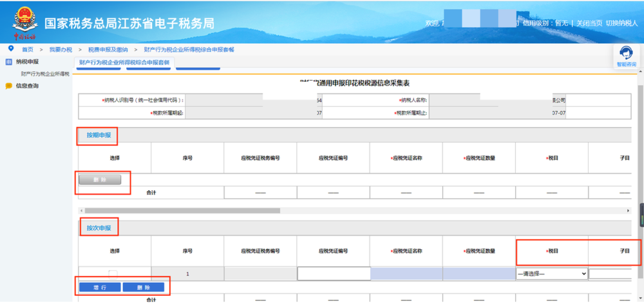Click the tax bureau emblem logo
This screenshot has height=303, width=644.
(24, 23)
